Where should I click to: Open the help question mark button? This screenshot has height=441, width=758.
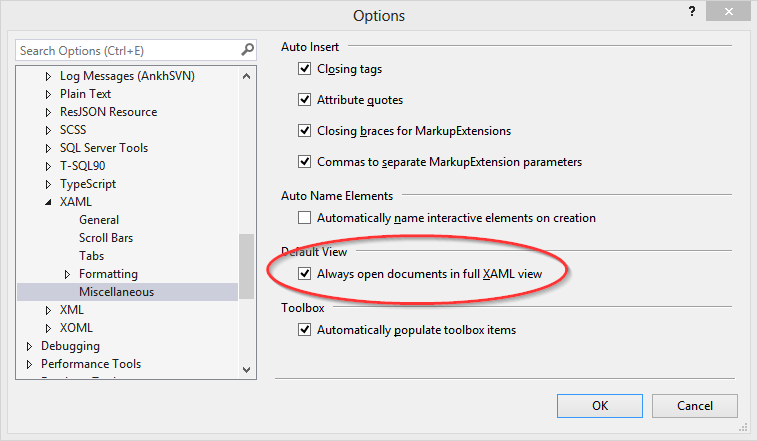(x=692, y=11)
